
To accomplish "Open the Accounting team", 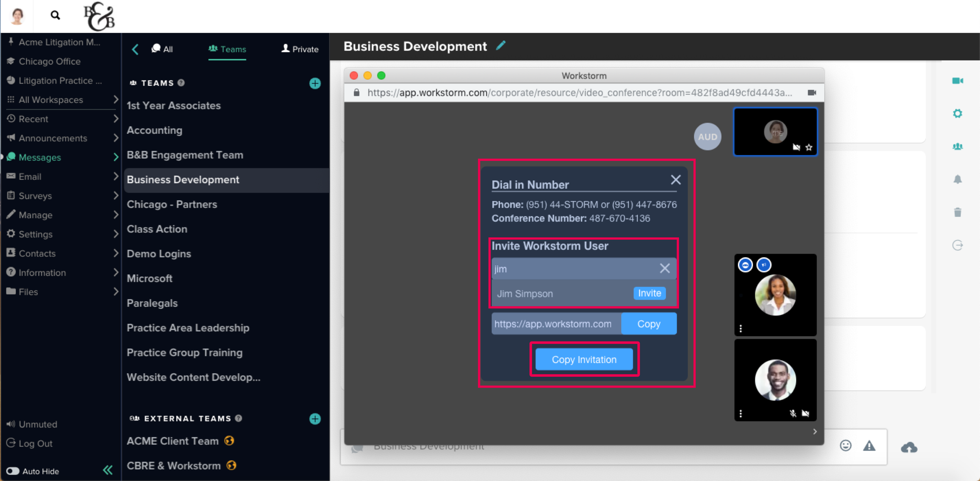I will (154, 130).
